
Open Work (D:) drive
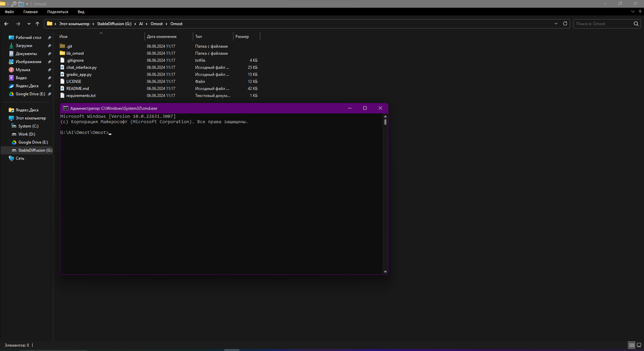[26, 134]
